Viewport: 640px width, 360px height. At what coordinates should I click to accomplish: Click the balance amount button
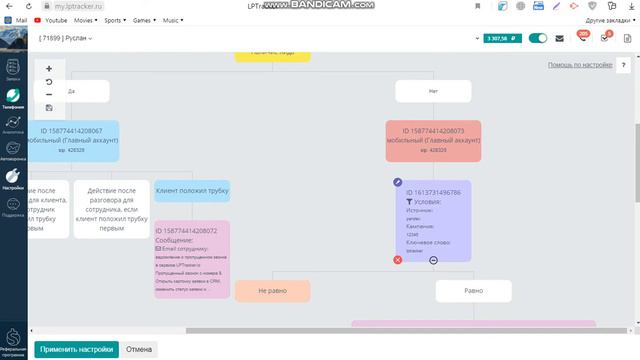[502, 38]
